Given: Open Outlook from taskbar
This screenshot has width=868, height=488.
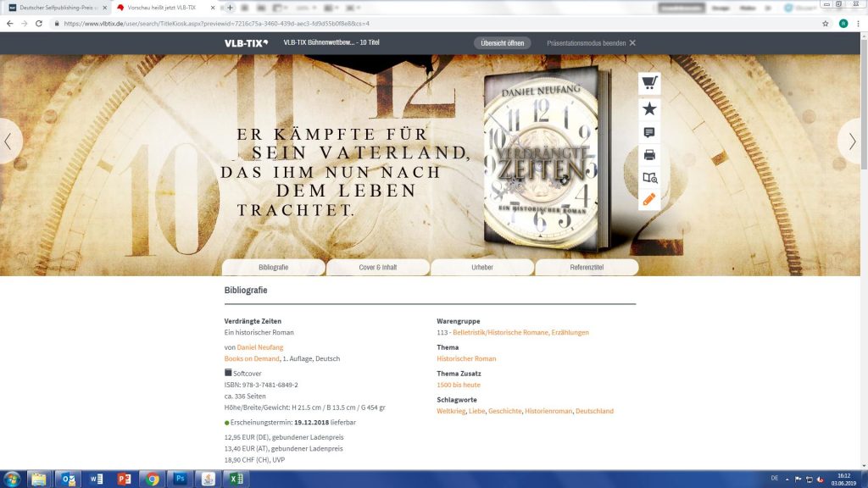Looking at the screenshot, I should [68, 480].
